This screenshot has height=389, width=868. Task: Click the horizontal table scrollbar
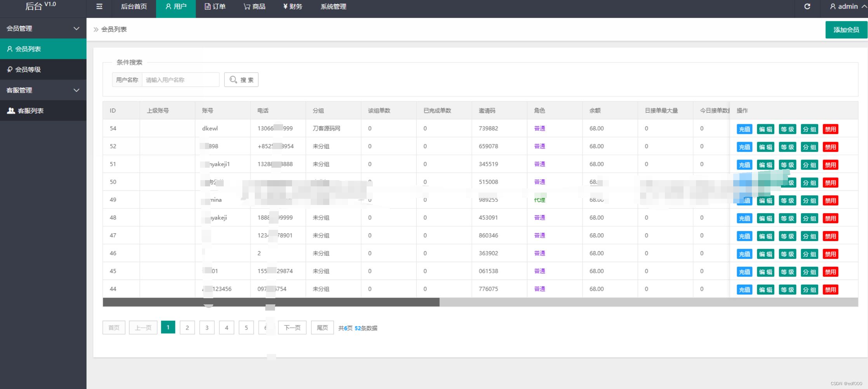(x=271, y=302)
